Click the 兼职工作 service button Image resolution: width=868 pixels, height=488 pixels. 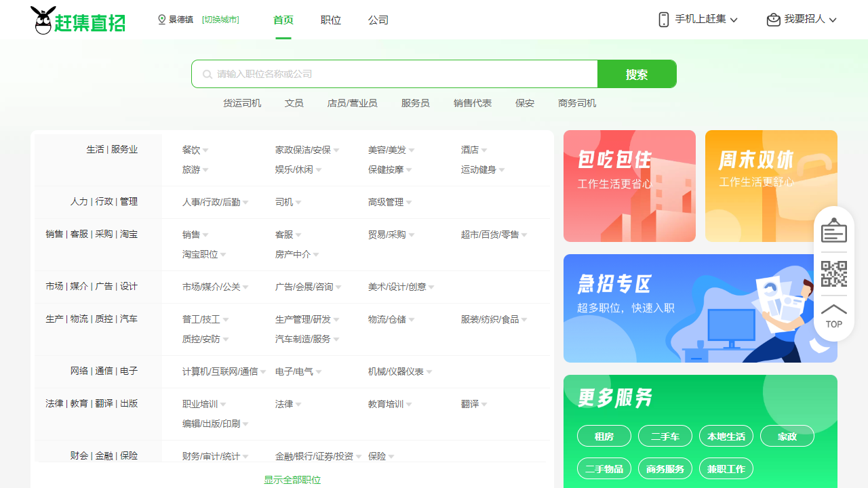[726, 468]
